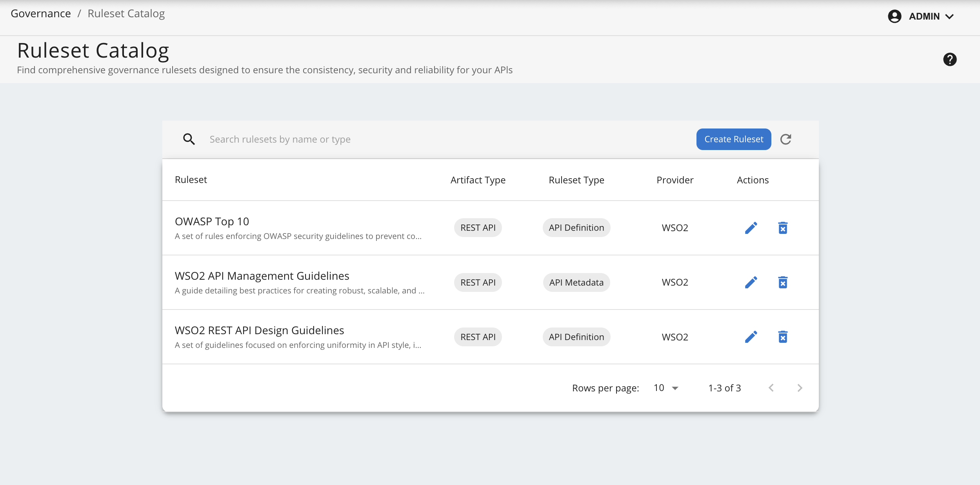Viewport: 980px width, 485px height.
Task: Go to previous page of rulesets
Action: point(771,388)
